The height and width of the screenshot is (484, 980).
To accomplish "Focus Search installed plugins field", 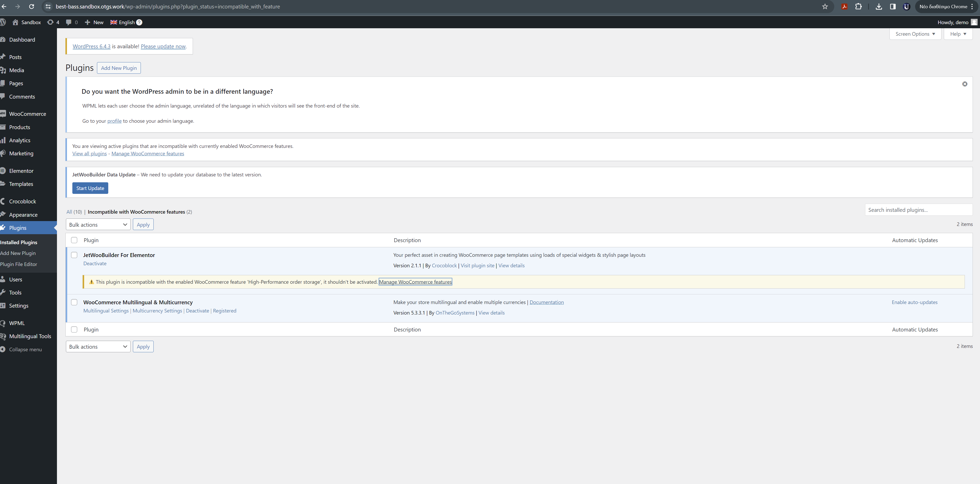I will [918, 210].
